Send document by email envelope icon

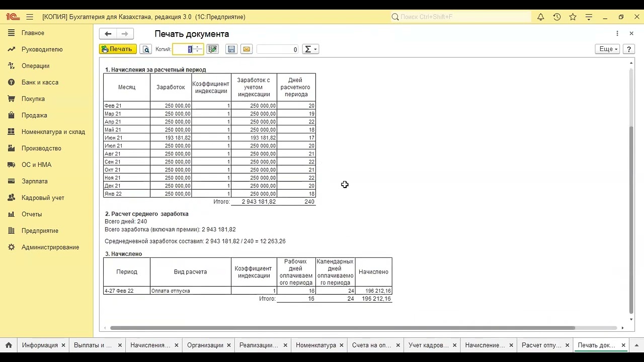[x=246, y=49]
